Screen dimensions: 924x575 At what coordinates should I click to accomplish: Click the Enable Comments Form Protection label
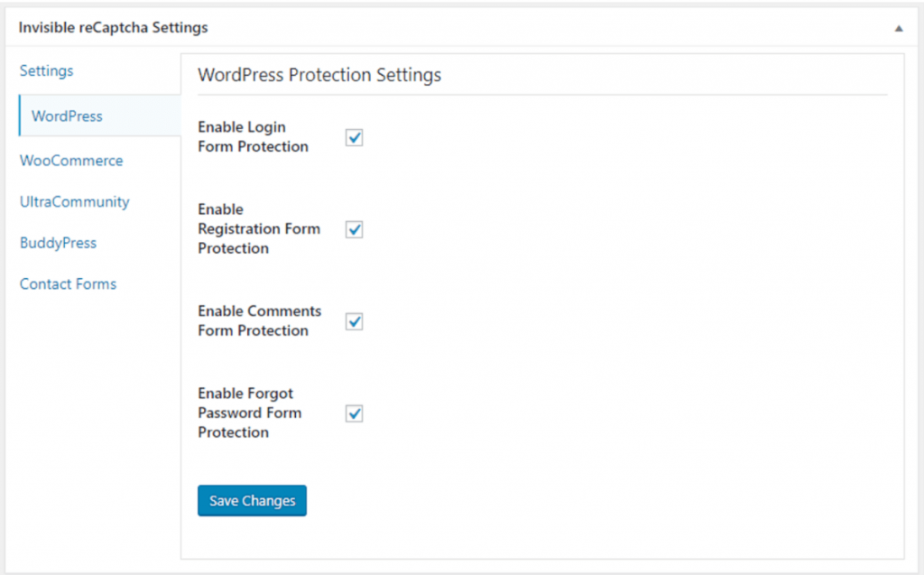click(x=259, y=320)
